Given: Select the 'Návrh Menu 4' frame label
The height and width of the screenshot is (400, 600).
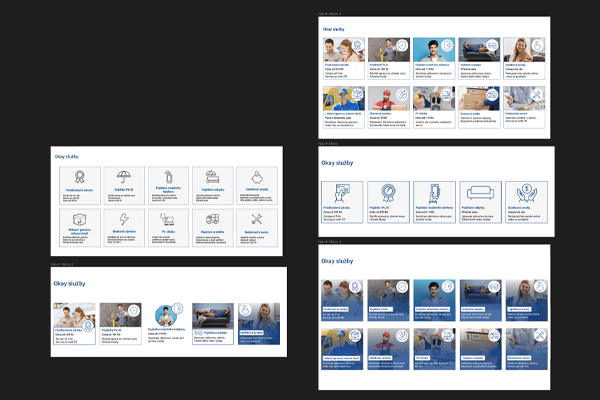Looking at the screenshot, I should click(x=330, y=14).
